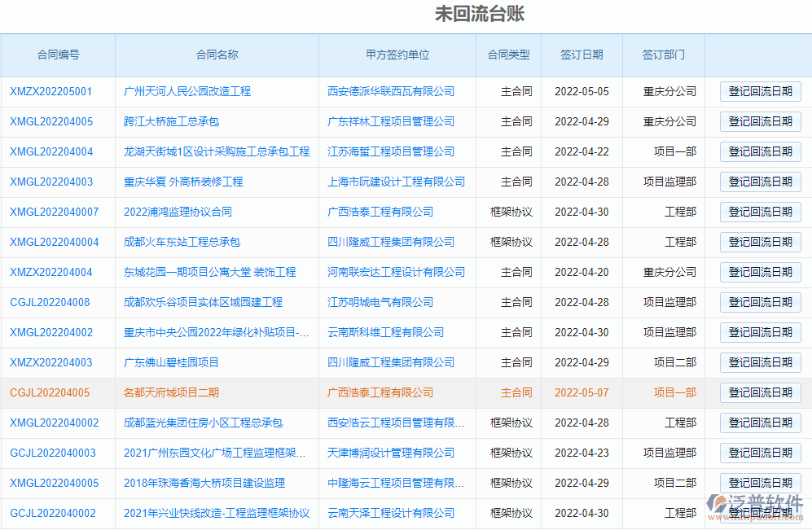The width and height of the screenshot is (812, 530).
Task: Click 登记回流日期 for 广州天河人民公园改造工程
Action: point(760,91)
